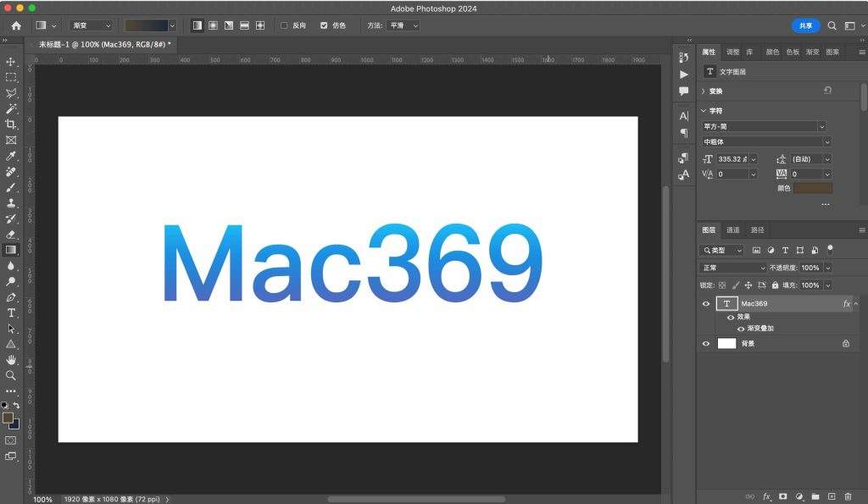Click the 共享 (Share) button

[805, 25]
